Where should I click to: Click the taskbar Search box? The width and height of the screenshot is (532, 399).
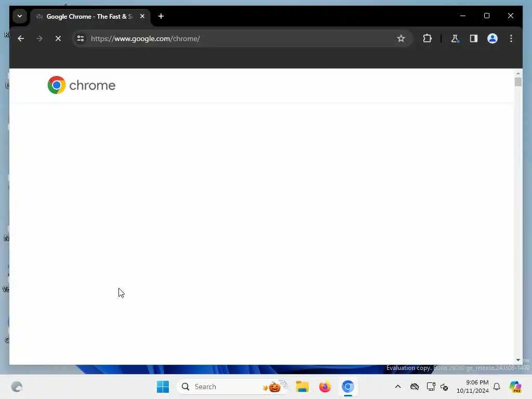click(x=233, y=387)
